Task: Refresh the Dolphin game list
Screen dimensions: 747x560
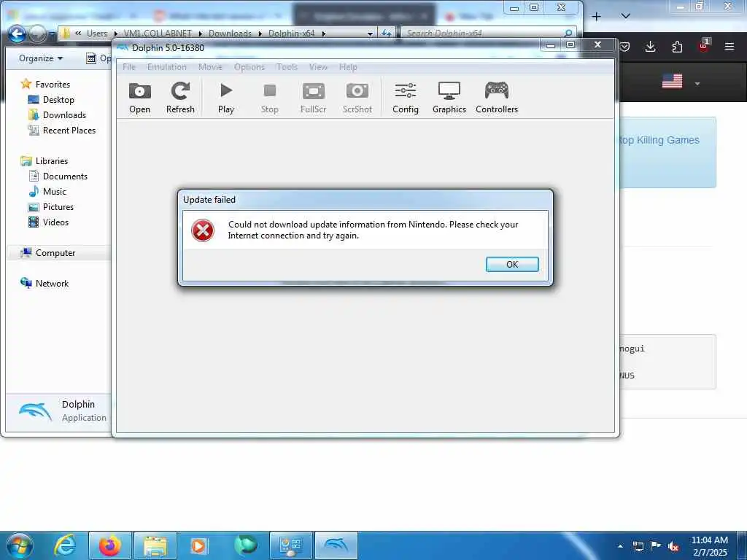Action: pyautogui.click(x=180, y=98)
